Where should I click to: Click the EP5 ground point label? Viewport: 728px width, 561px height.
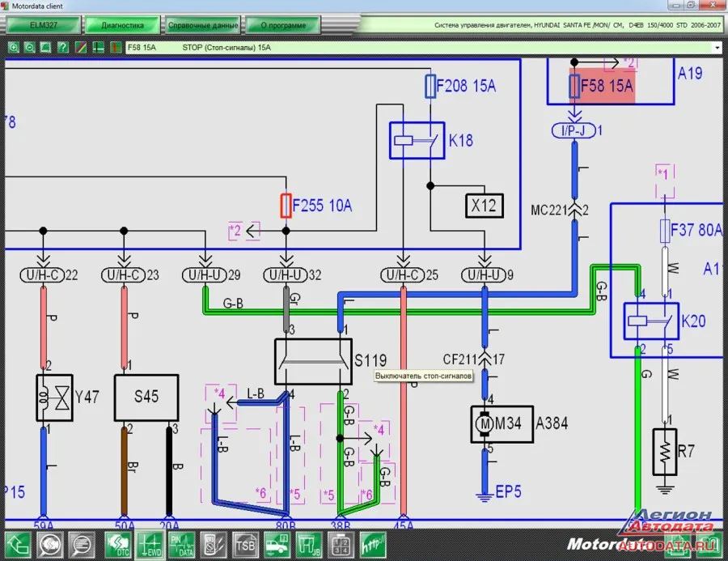pyautogui.click(x=508, y=491)
